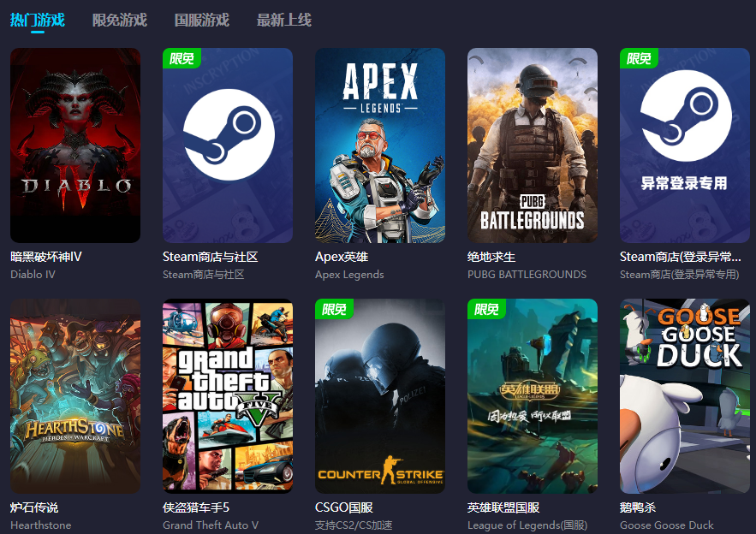Click the subtitle text Apex Legends

click(349, 274)
